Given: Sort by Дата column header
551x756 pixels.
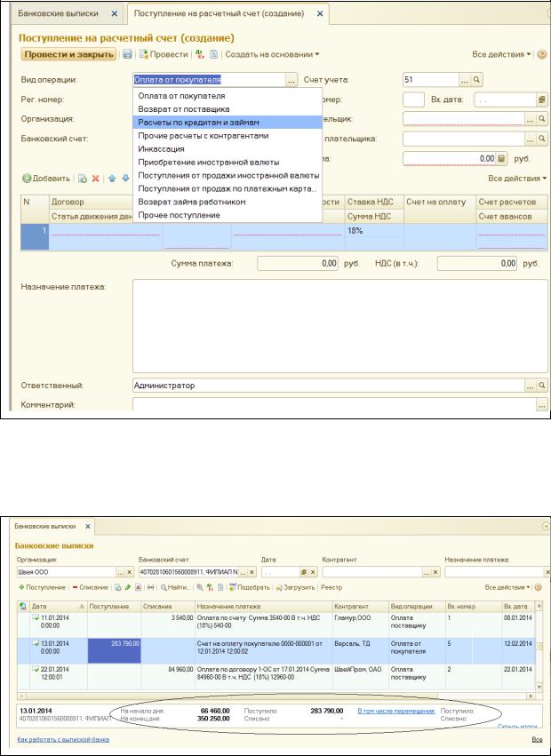Looking at the screenshot, I should [x=58, y=607].
